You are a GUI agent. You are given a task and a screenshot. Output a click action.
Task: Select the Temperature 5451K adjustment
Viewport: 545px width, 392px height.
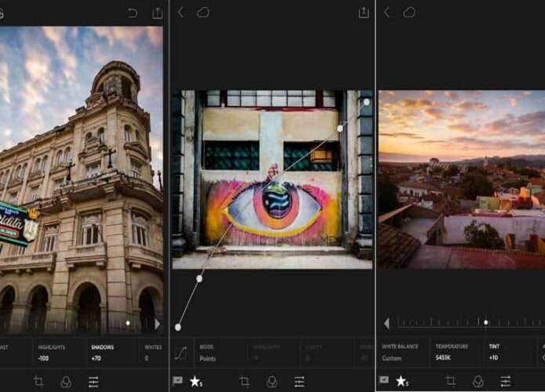pyautogui.click(x=456, y=352)
